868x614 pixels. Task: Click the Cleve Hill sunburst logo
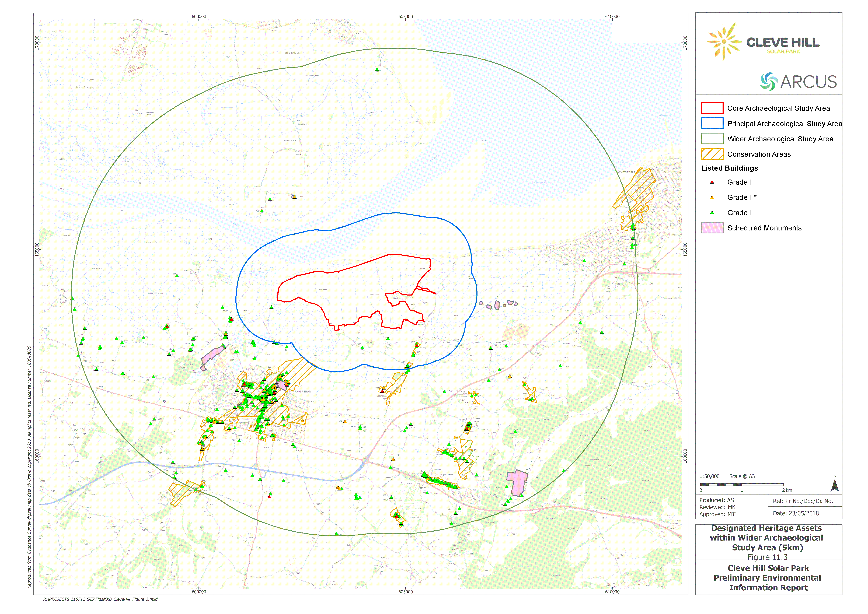724,42
